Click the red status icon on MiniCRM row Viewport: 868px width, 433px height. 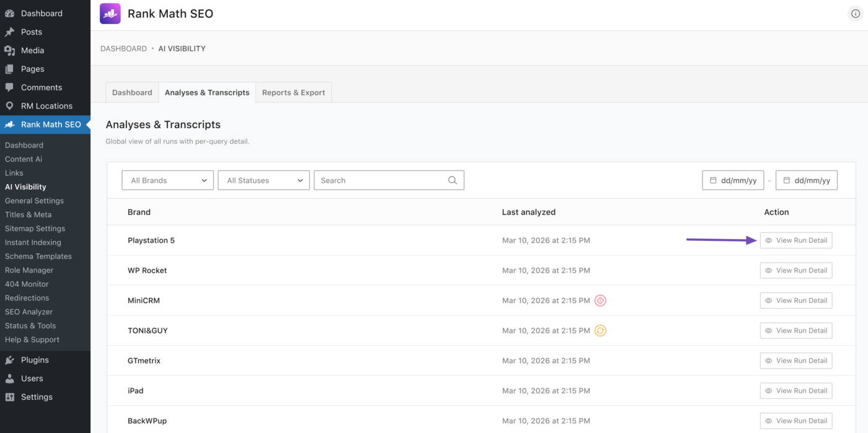tap(600, 300)
